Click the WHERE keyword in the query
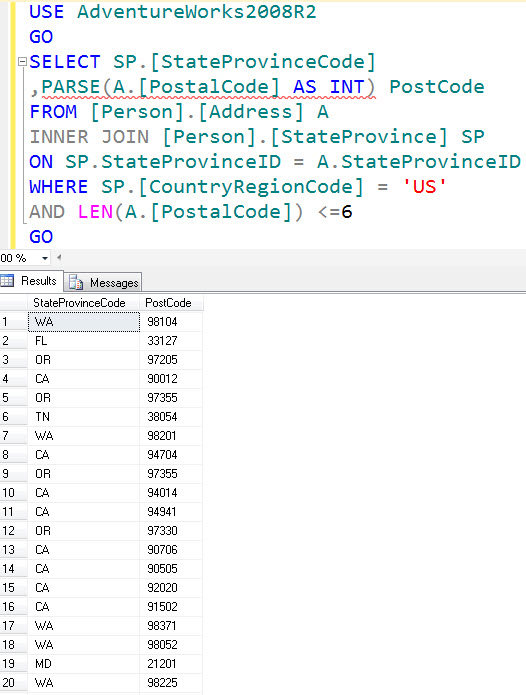Image resolution: width=526 pixels, height=695 pixels. (58, 187)
